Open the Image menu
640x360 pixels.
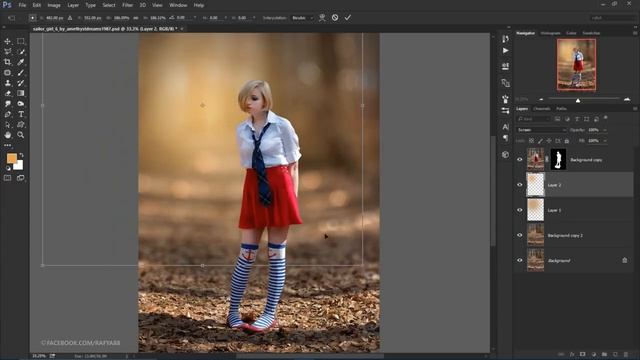pyautogui.click(x=54, y=5)
